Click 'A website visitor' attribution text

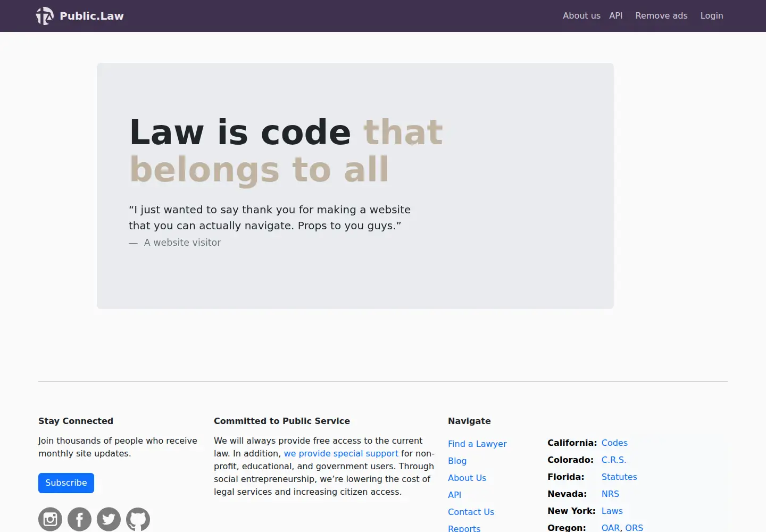click(182, 243)
